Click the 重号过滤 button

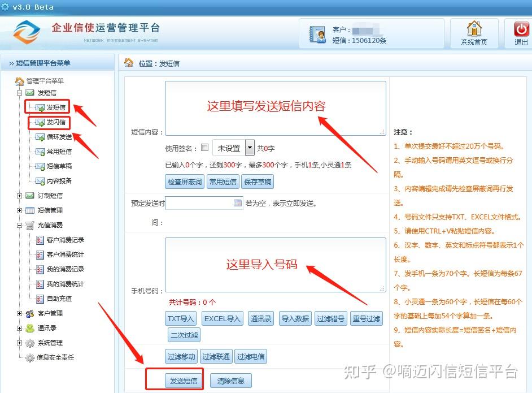tap(367, 318)
